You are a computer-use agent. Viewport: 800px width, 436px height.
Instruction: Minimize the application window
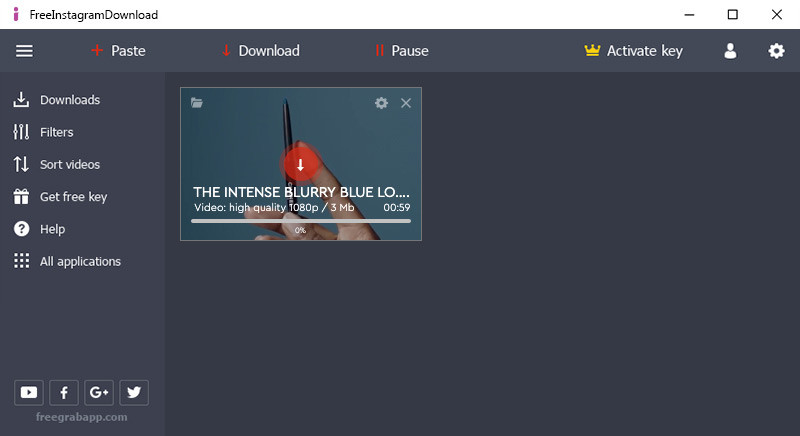click(689, 15)
